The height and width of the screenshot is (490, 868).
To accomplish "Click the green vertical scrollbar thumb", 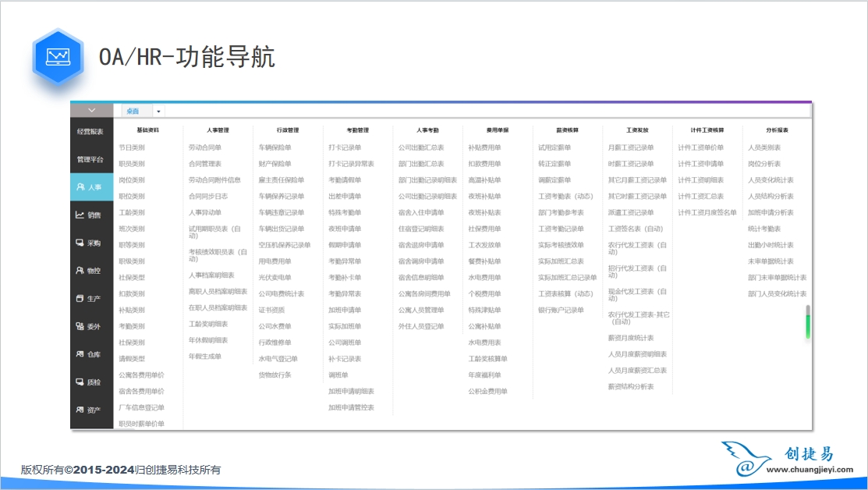I will pyautogui.click(x=808, y=322).
